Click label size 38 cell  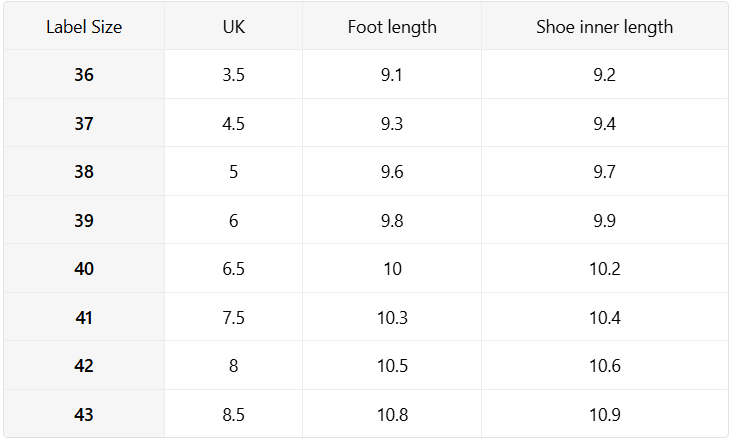click(84, 172)
